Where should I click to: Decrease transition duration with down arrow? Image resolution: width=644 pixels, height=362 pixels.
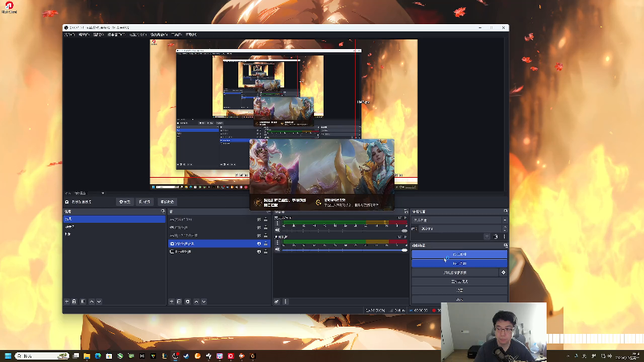[x=505, y=230]
